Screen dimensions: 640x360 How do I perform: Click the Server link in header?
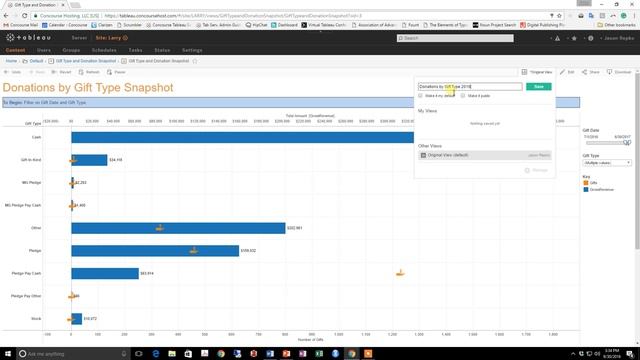point(79,38)
